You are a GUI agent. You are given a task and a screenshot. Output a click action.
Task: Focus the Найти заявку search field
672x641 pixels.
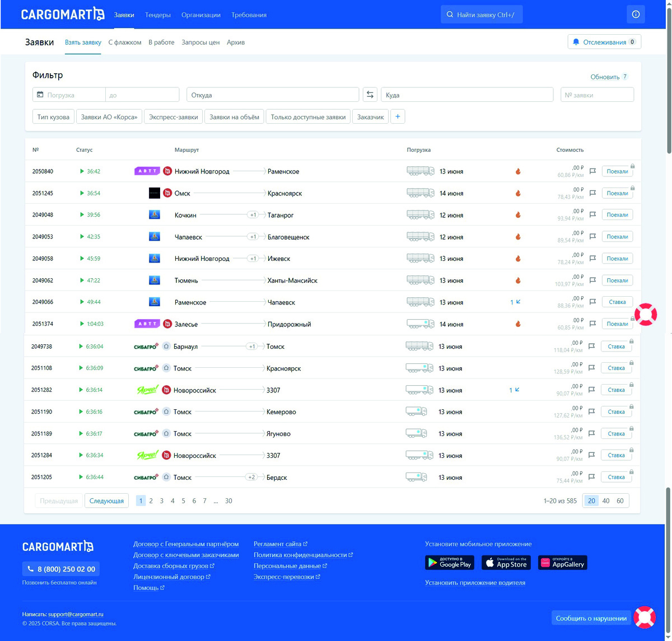click(x=482, y=15)
